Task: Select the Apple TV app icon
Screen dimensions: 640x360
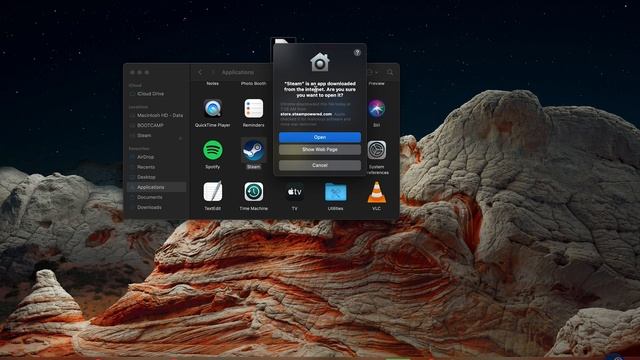Action: coord(295,192)
